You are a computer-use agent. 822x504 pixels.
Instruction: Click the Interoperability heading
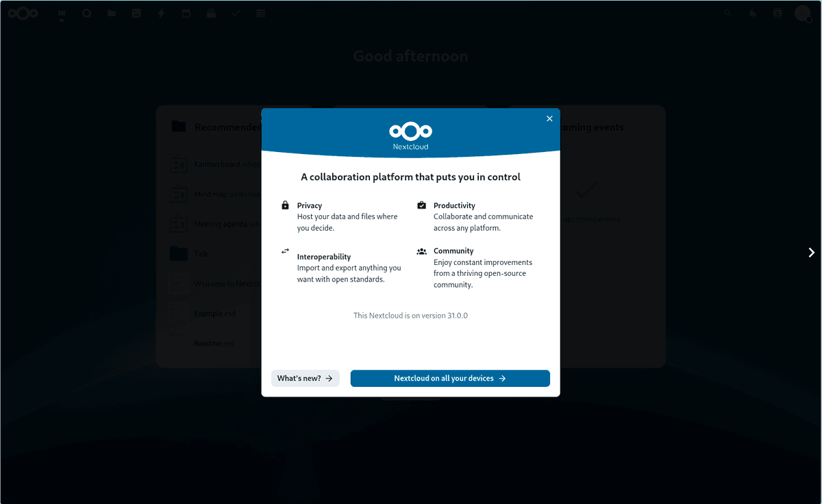tap(324, 257)
